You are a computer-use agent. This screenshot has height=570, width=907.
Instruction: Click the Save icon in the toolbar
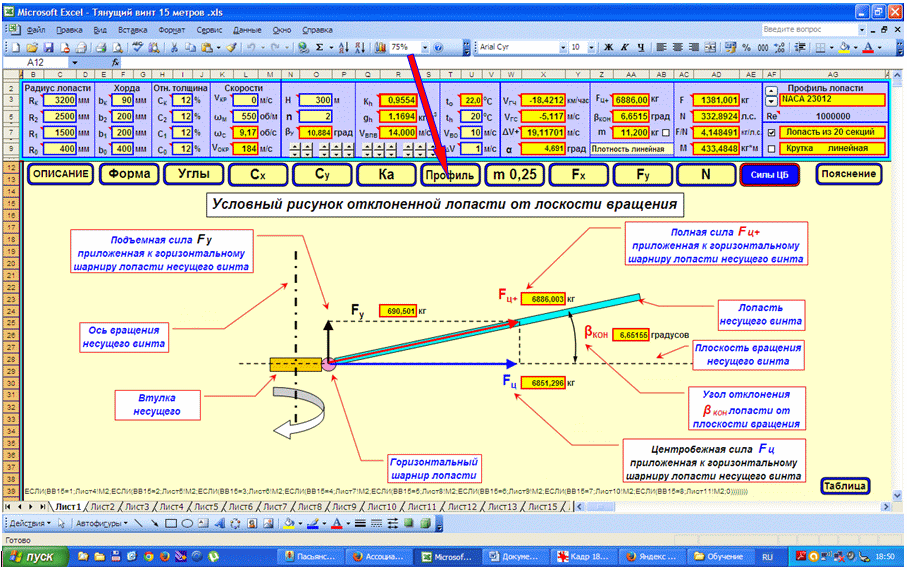tap(48, 47)
